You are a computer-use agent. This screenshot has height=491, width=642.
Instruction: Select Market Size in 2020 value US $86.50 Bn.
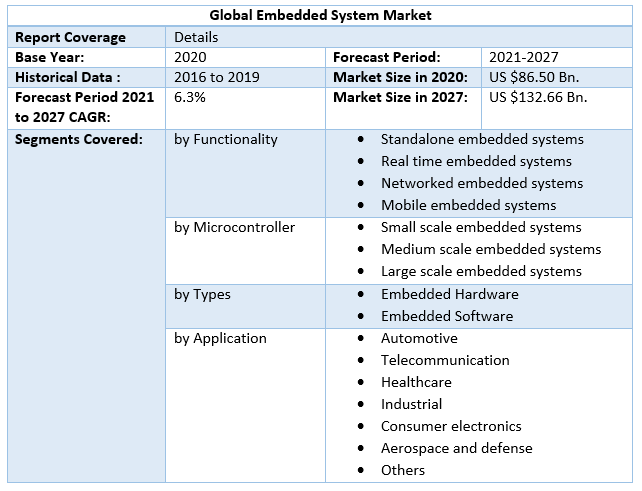coord(534,77)
